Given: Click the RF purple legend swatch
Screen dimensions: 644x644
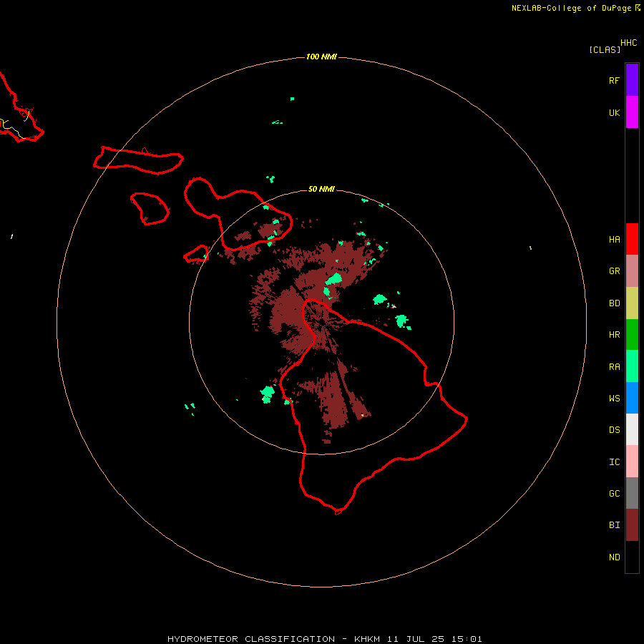Looking at the screenshot, I should click(632, 80).
